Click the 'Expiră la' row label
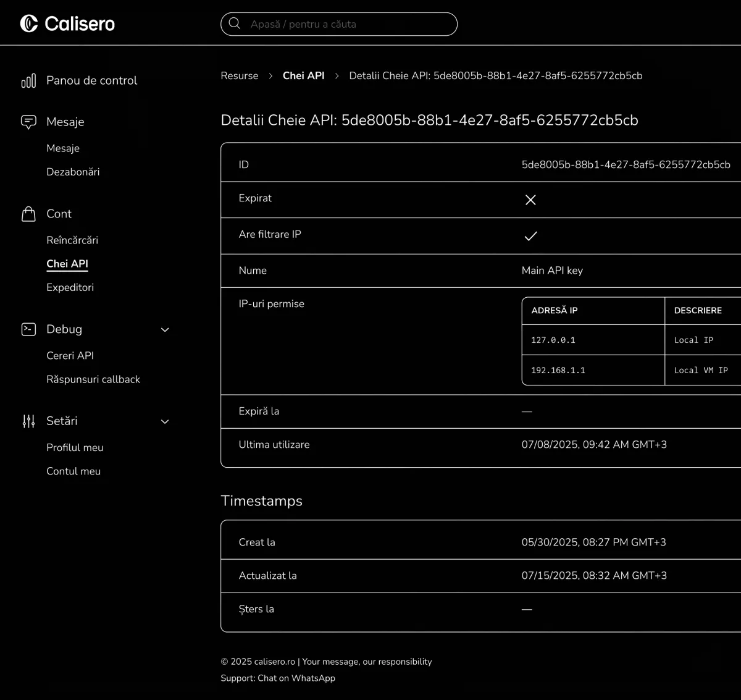 (259, 411)
